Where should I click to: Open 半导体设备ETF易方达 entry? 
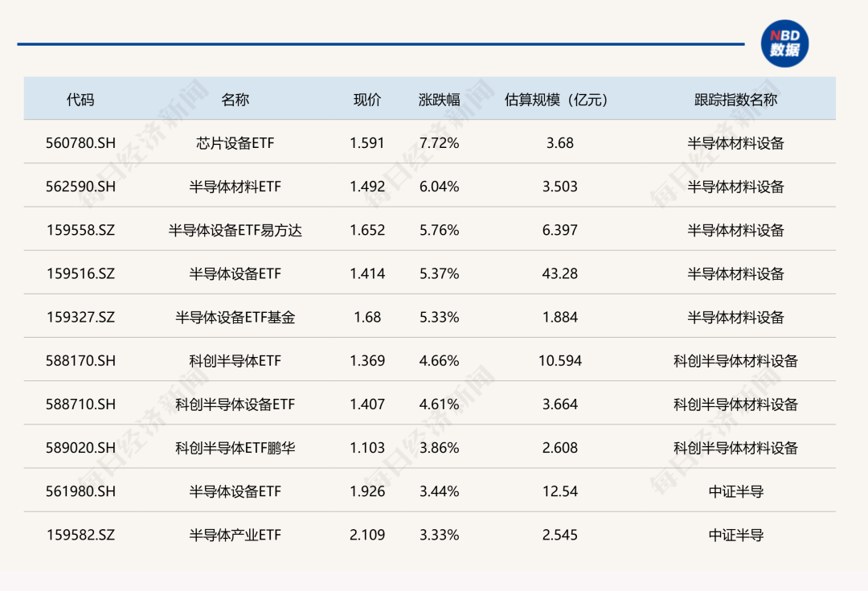[235, 230]
